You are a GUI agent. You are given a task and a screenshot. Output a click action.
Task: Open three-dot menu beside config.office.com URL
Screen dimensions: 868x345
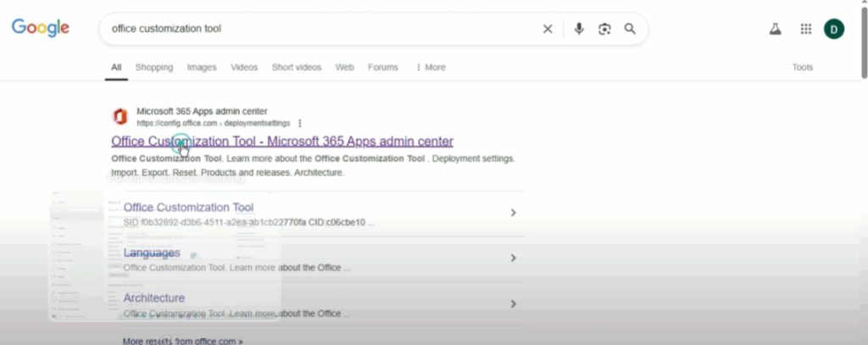(x=300, y=123)
